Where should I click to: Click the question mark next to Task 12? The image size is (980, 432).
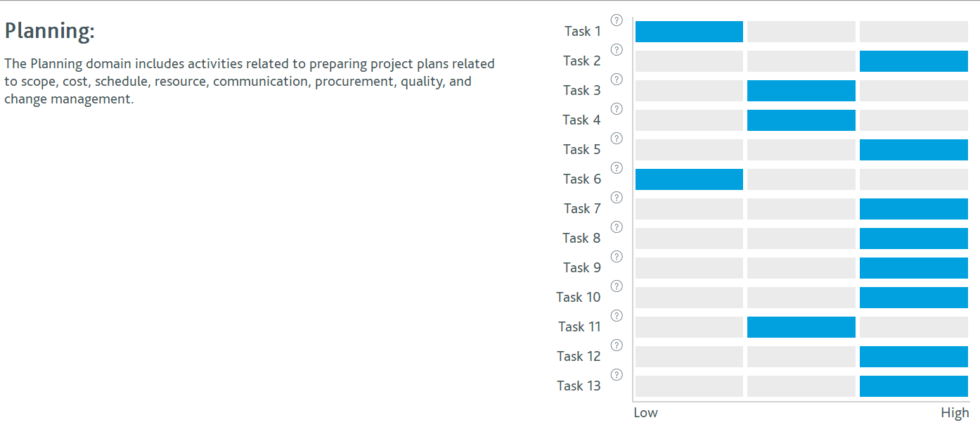coord(617,345)
